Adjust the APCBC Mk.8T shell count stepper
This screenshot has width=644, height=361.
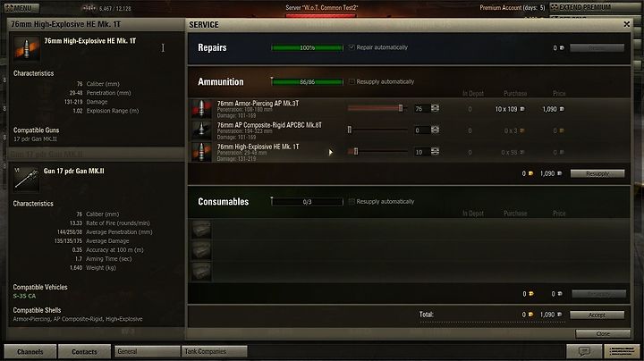click(435, 130)
